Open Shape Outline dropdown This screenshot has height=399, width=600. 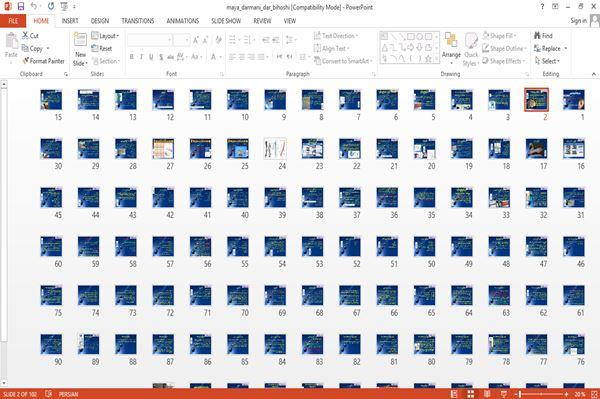[504, 48]
